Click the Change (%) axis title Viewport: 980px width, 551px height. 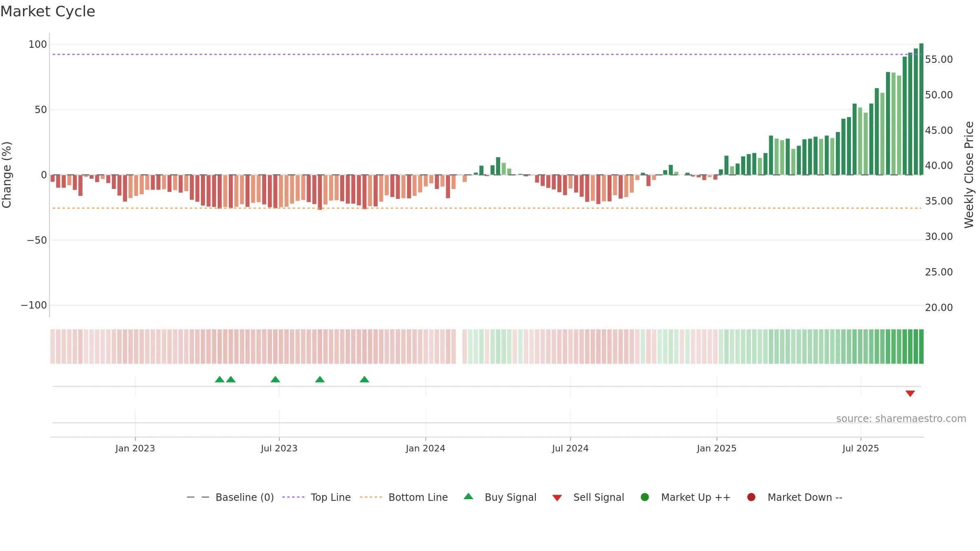coord(7,175)
